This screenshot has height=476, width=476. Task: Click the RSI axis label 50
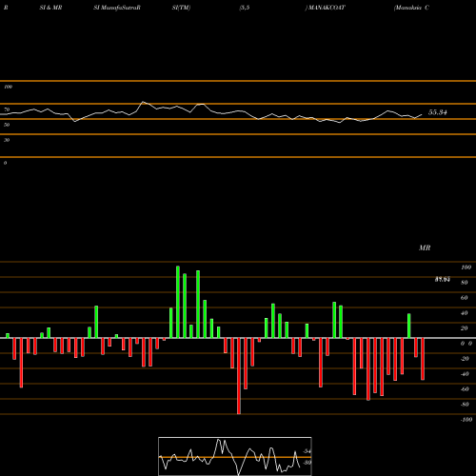pos(7,125)
